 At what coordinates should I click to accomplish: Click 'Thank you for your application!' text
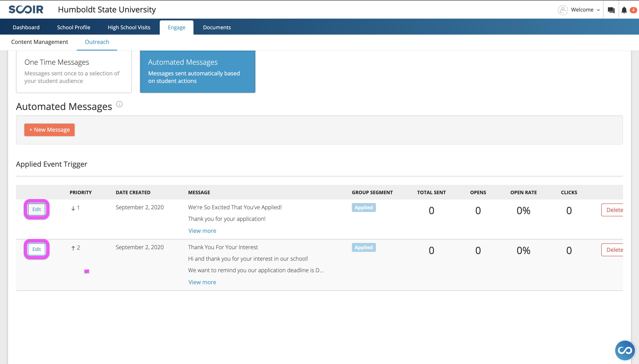(x=227, y=219)
